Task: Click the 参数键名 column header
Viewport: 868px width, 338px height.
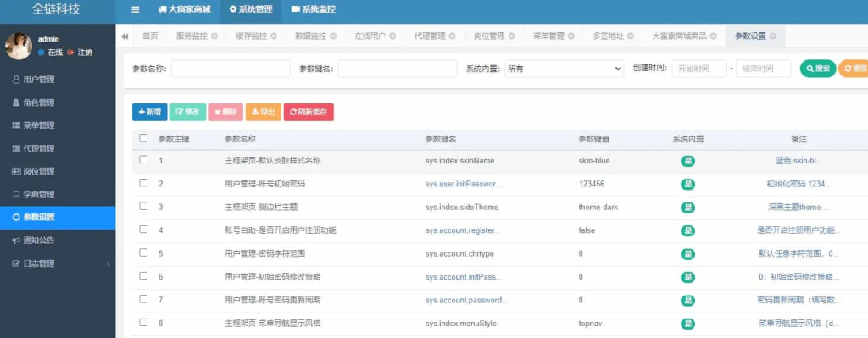Action: point(441,139)
